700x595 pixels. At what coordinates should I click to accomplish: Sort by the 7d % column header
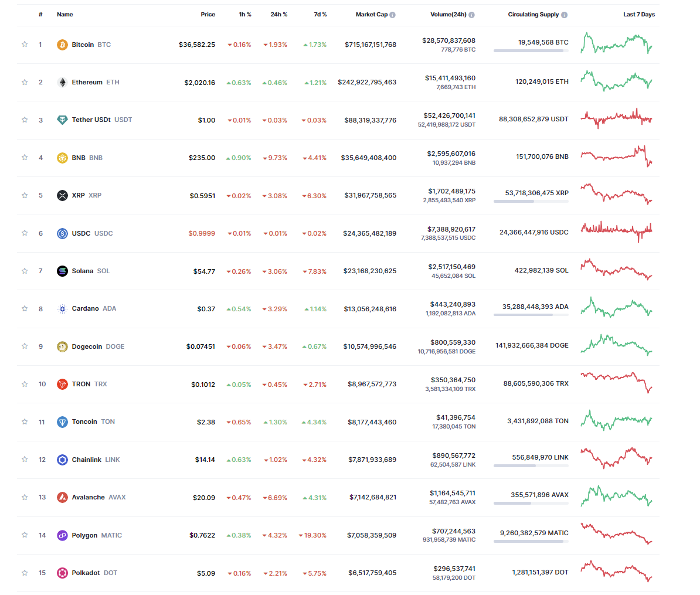320,14
